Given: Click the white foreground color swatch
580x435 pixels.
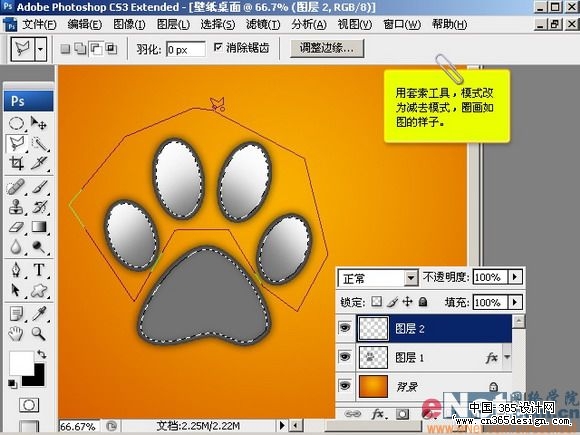Looking at the screenshot, I should click(x=21, y=362).
